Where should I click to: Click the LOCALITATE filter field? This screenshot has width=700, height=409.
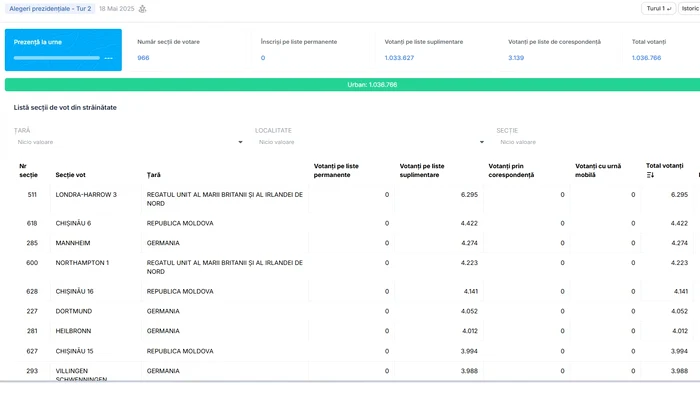[370, 142]
